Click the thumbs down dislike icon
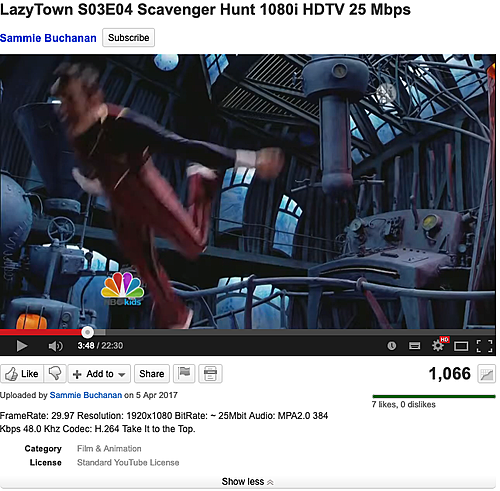500x491 pixels. tap(55, 374)
